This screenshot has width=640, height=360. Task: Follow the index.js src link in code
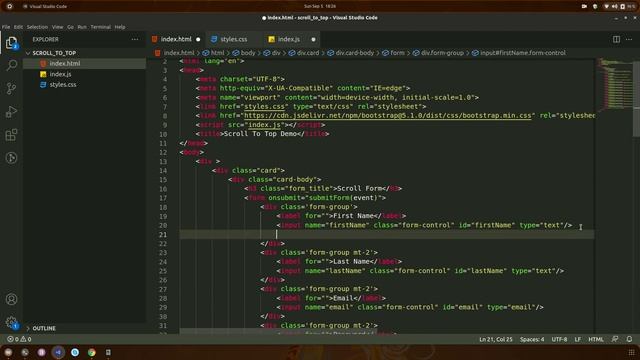pos(264,124)
